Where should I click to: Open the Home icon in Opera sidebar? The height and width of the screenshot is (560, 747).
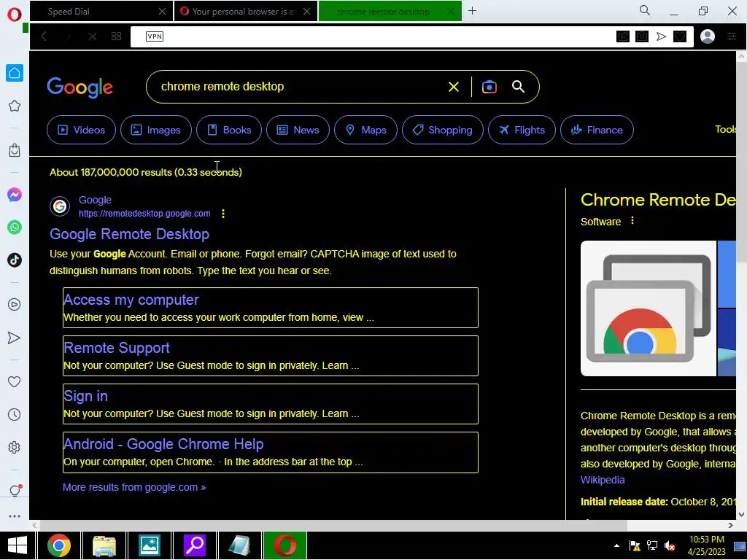point(15,73)
